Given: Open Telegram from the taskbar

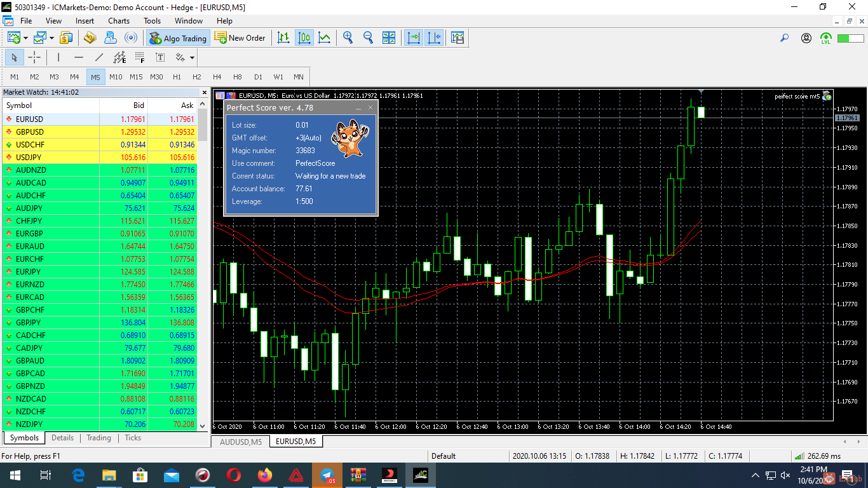Looking at the screenshot, I should 327,475.
